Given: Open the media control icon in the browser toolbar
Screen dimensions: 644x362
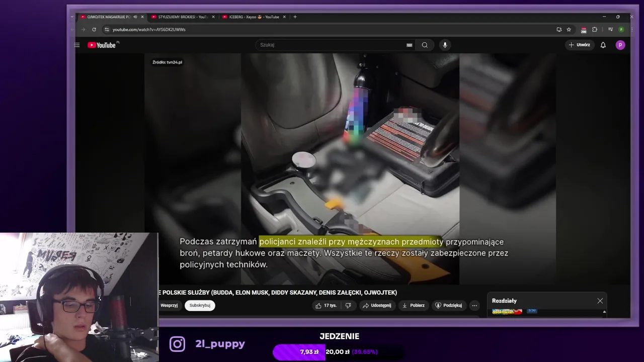Looking at the screenshot, I should 610,30.
